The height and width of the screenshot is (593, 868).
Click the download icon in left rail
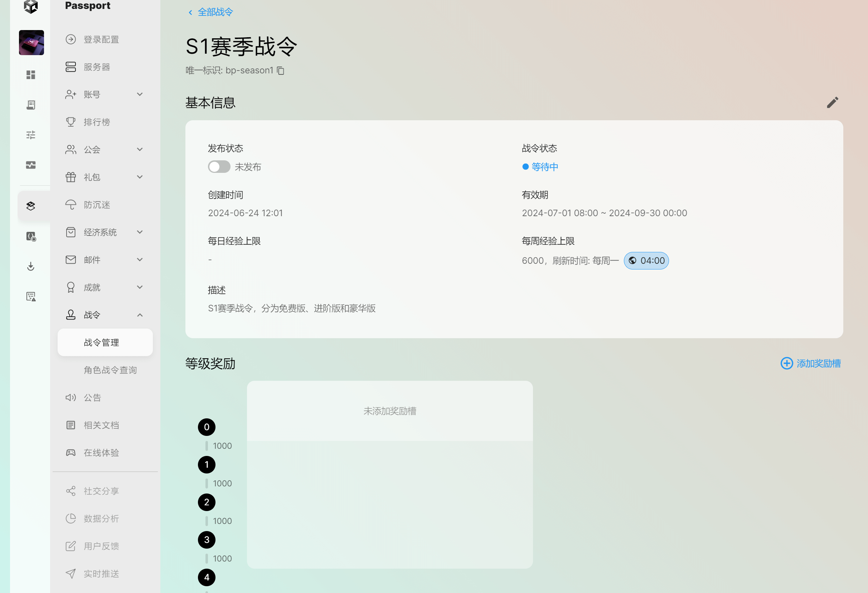pos(31,266)
